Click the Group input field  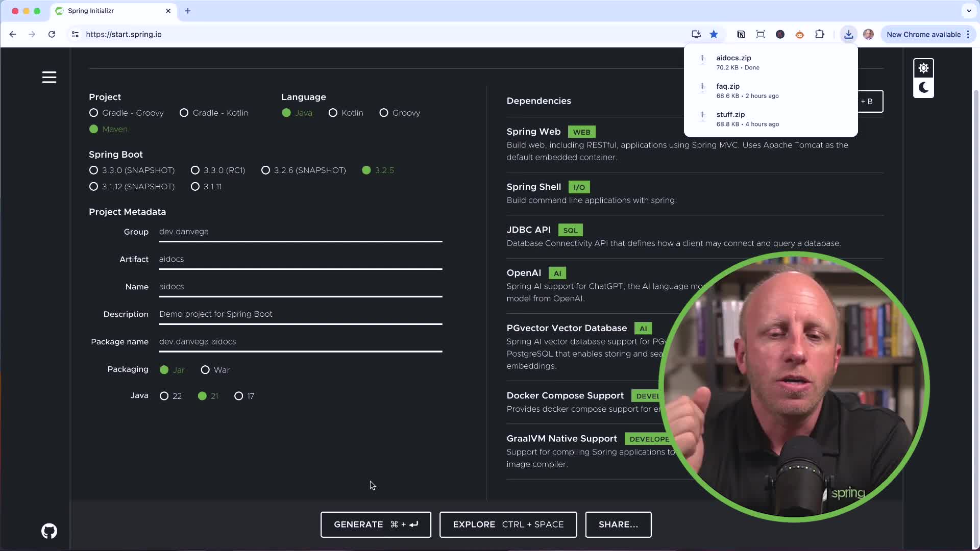tap(301, 232)
